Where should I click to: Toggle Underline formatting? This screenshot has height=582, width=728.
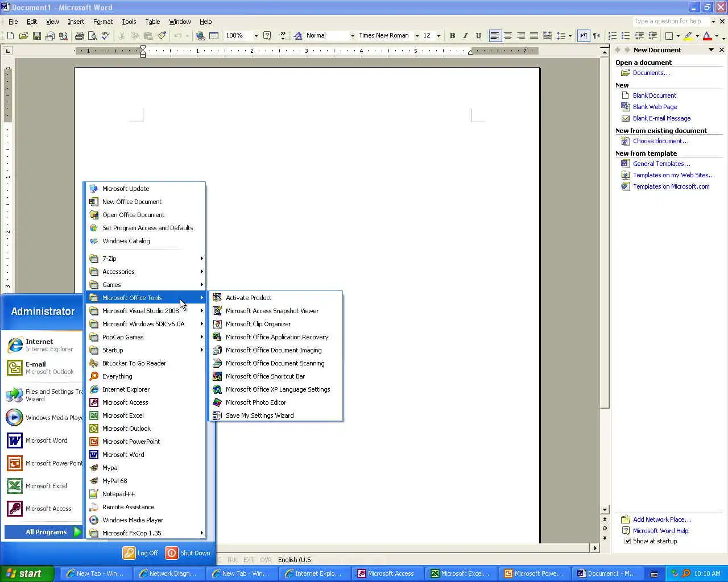(478, 36)
